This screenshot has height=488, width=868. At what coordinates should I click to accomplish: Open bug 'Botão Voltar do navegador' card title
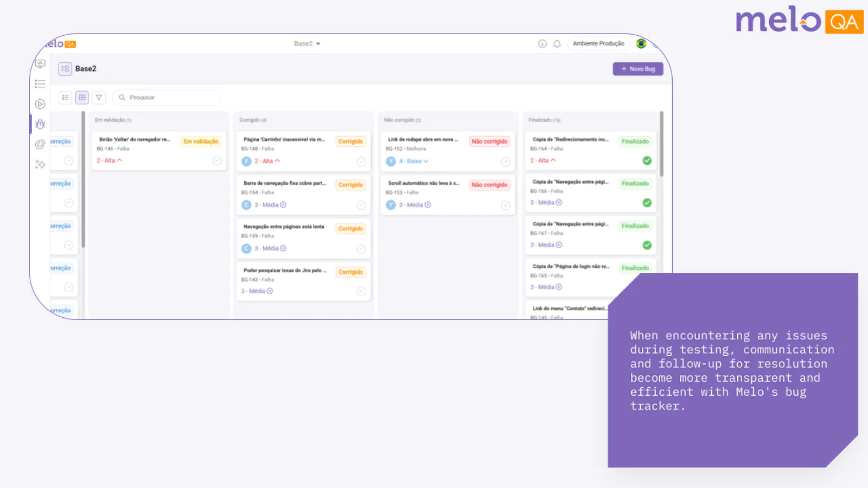point(135,140)
